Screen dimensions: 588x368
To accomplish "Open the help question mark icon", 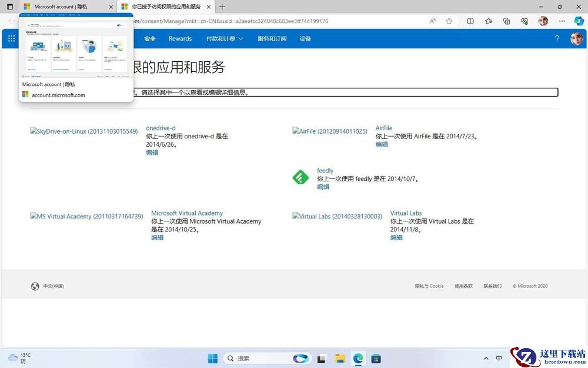I will point(557,38).
